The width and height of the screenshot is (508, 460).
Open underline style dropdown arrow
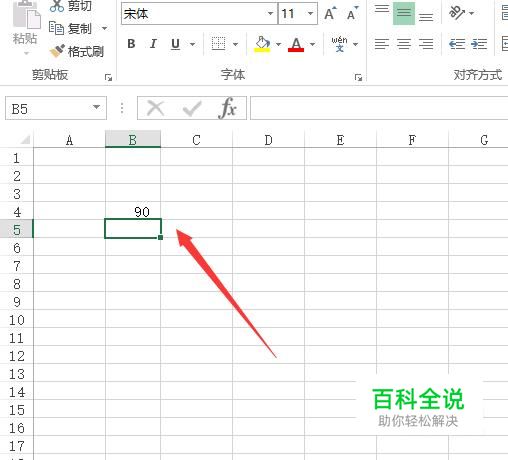click(x=192, y=44)
